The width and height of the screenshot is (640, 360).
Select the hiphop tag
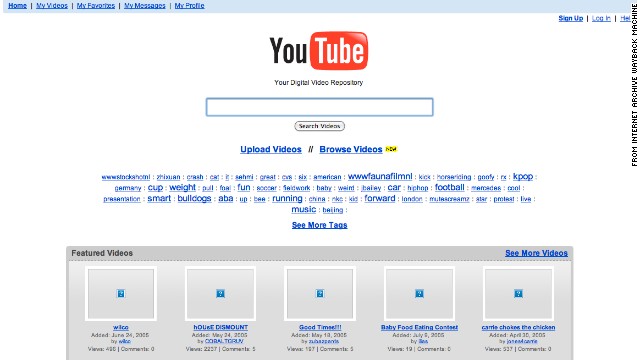[418, 188]
